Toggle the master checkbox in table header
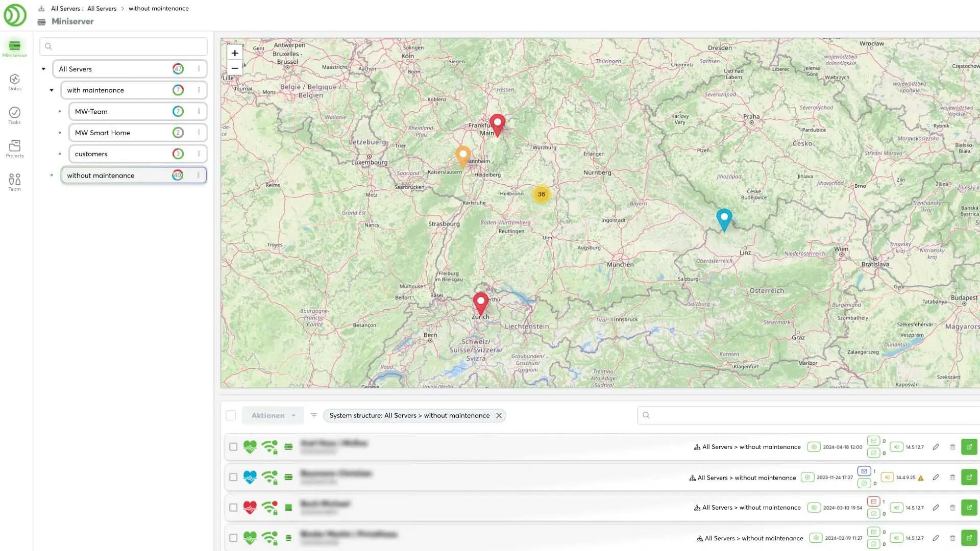Screen dimensions: 980x551 [x=231, y=415]
